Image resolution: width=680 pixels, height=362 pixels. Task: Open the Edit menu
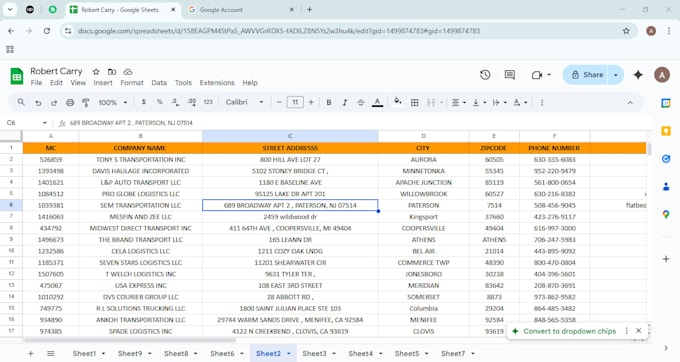(56, 83)
